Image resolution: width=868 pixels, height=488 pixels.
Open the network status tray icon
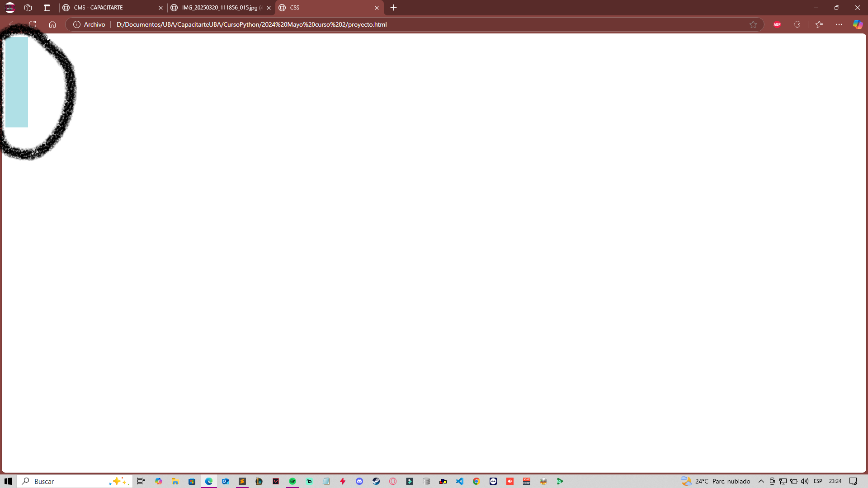(783, 481)
